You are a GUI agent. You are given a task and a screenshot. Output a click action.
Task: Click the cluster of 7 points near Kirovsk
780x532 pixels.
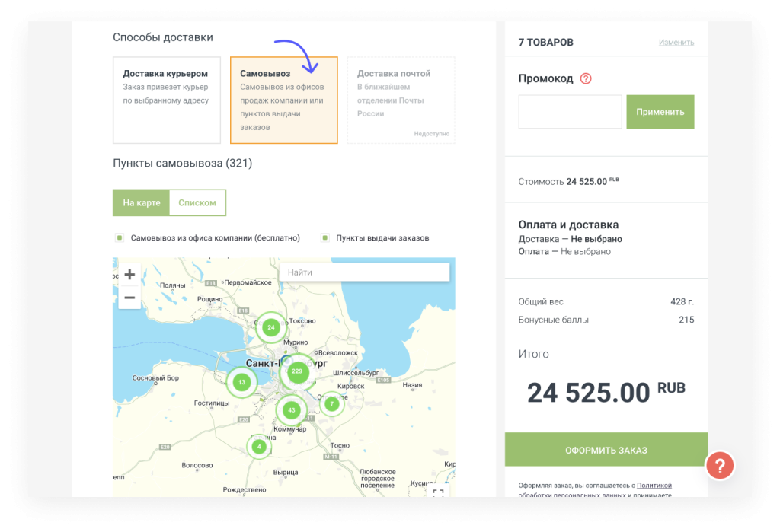tap(331, 404)
